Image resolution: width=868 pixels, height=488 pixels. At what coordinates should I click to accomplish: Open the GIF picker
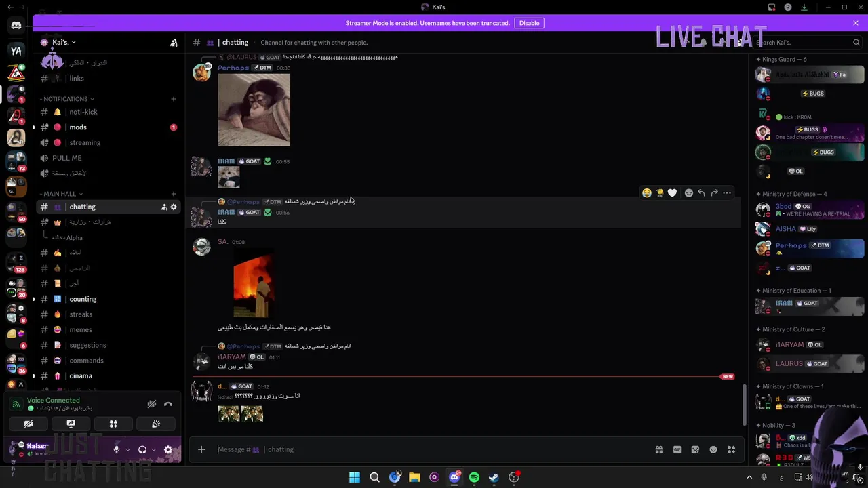pos(677,449)
